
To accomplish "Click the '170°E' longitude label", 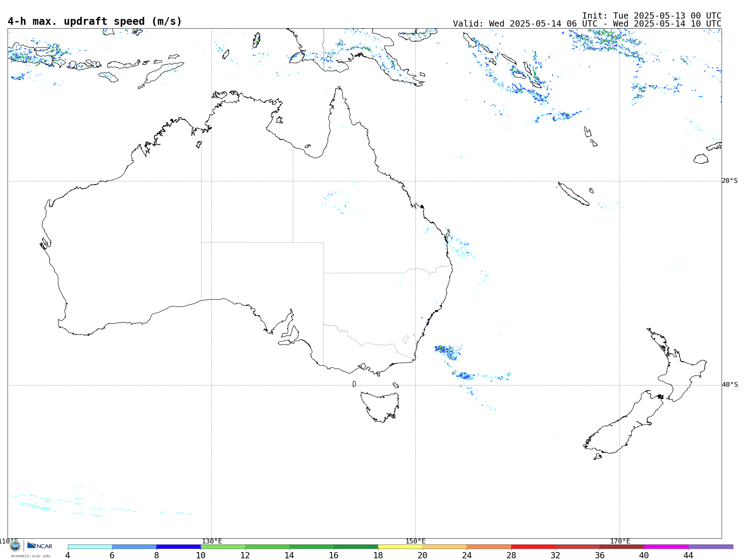I will point(620,541).
